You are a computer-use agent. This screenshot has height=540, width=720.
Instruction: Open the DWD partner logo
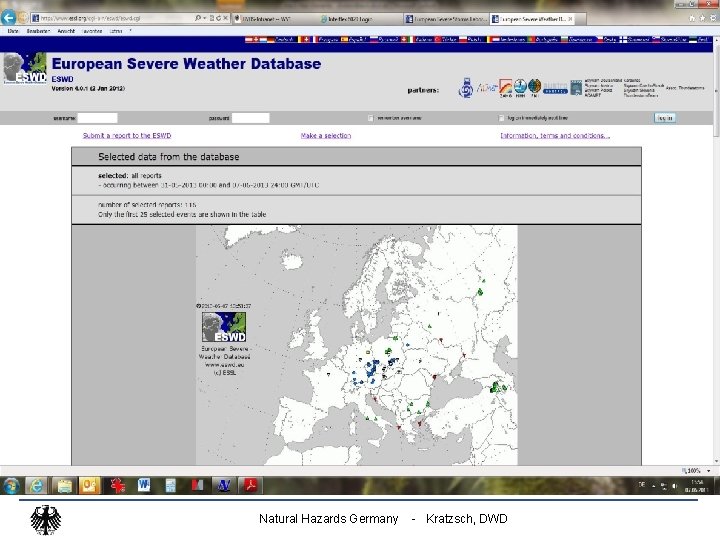466,88
